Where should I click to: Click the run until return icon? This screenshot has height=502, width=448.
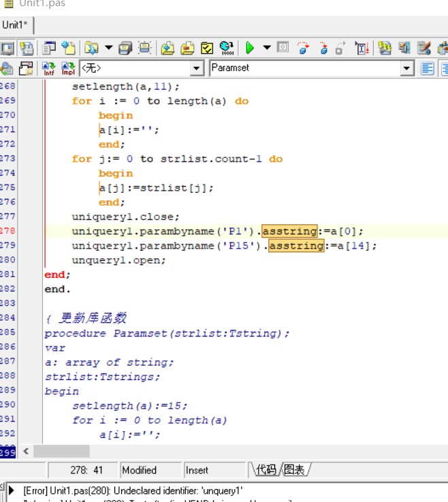[340, 48]
